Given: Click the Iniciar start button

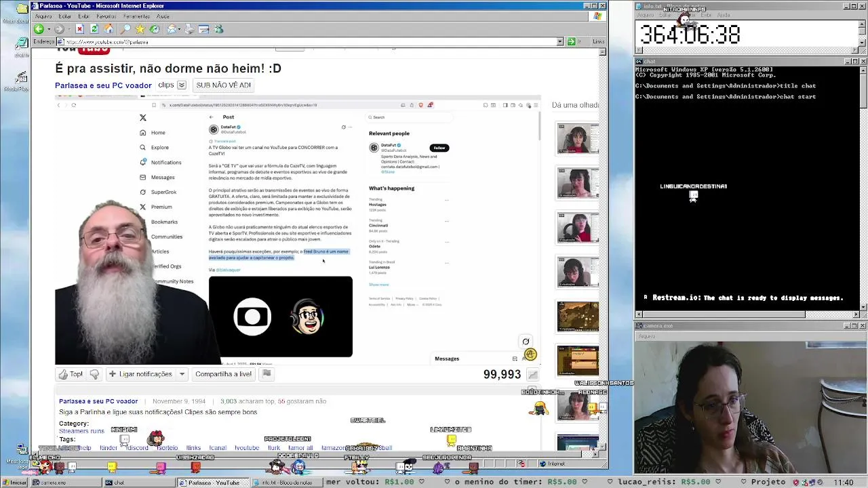Looking at the screenshot, I should click(x=16, y=483).
